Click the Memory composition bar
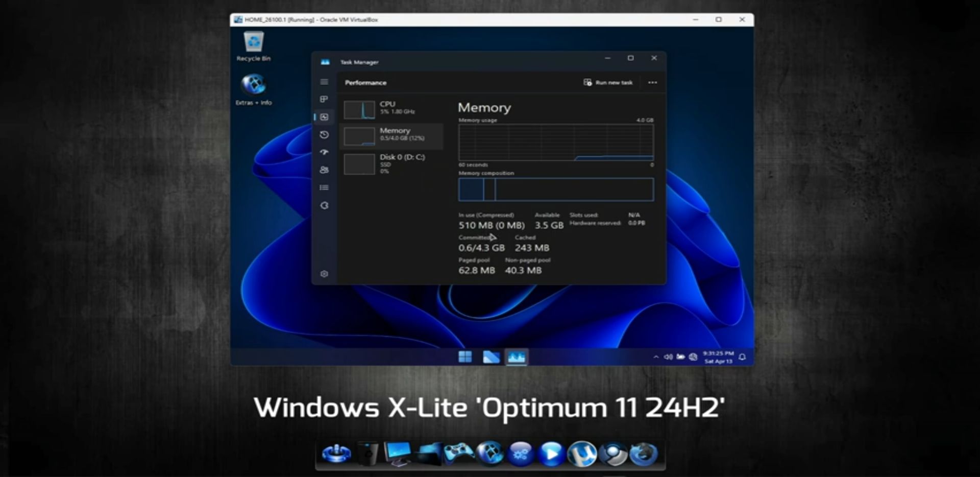Image resolution: width=980 pixels, height=477 pixels. pos(556,189)
